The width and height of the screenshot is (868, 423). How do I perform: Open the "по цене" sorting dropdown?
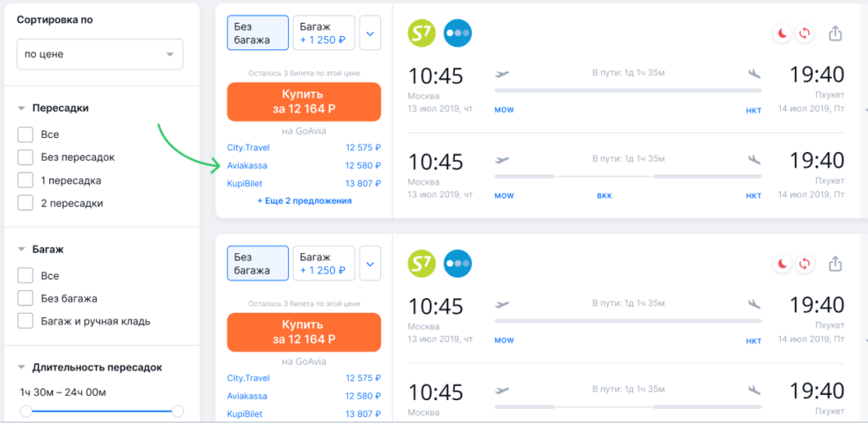(99, 55)
